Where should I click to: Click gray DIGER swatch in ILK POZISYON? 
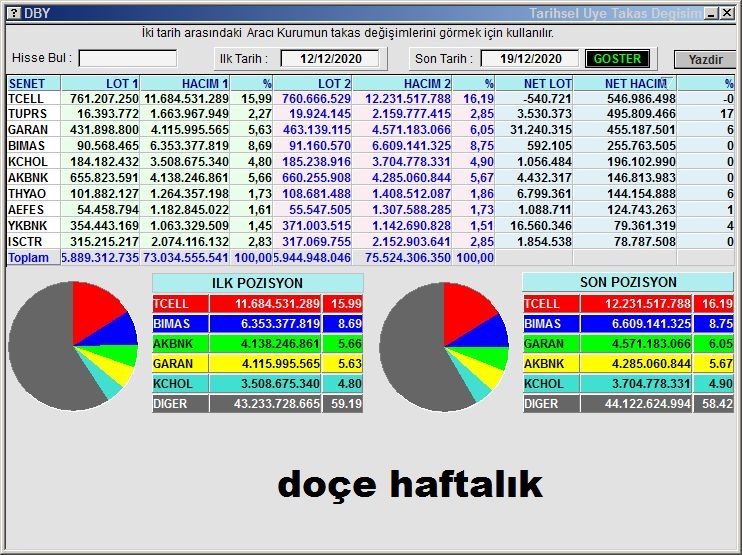[x=180, y=404]
